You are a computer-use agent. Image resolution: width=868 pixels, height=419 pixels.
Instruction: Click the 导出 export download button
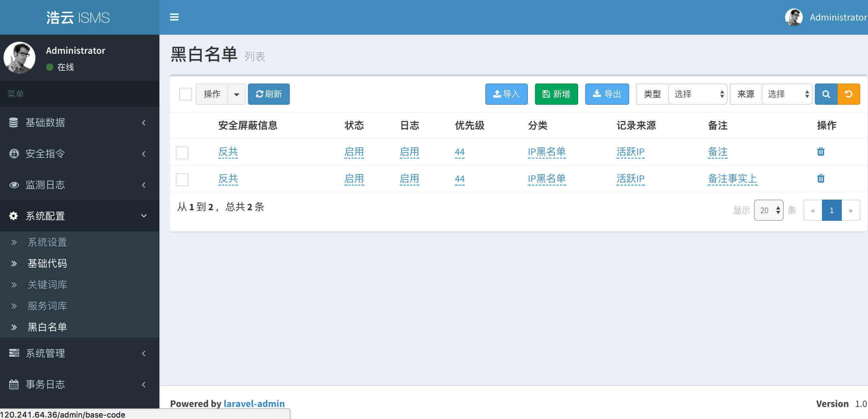click(607, 94)
